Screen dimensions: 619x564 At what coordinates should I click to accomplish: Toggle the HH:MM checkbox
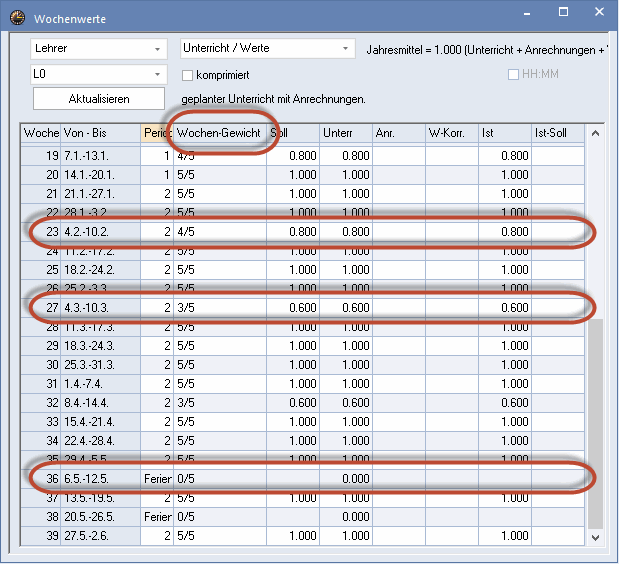click(513, 74)
